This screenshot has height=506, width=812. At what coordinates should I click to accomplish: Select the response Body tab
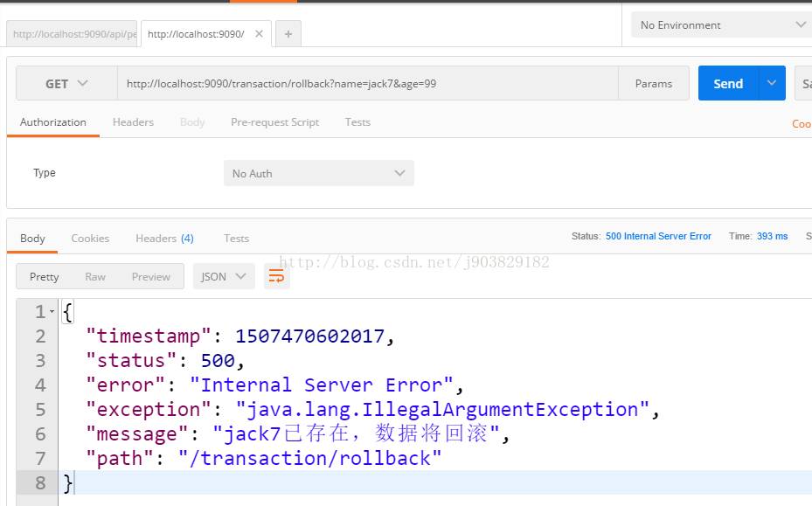32,239
